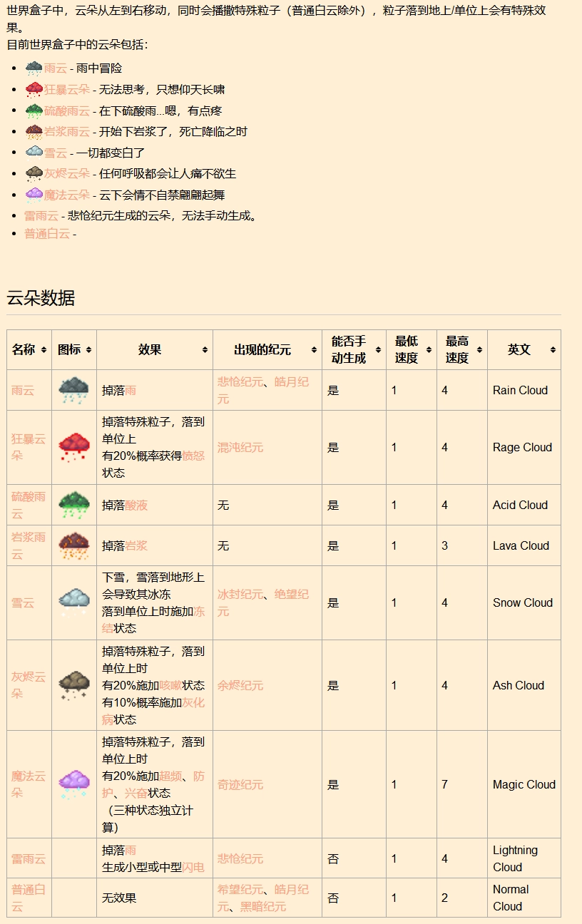
Task: Select the green acid cloud icon in the table
Action: point(73,505)
